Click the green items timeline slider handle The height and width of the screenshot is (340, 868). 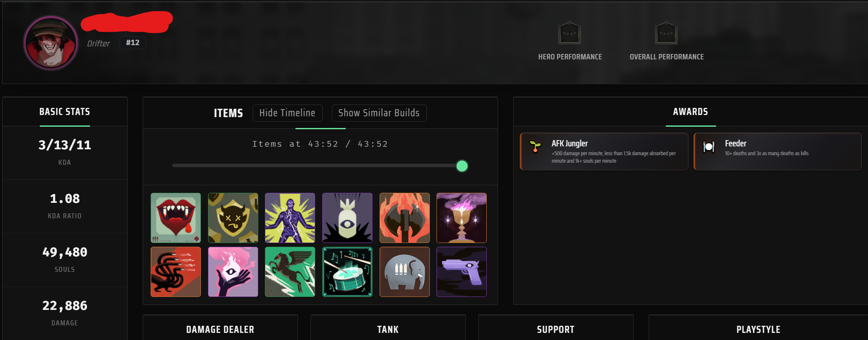tap(462, 166)
